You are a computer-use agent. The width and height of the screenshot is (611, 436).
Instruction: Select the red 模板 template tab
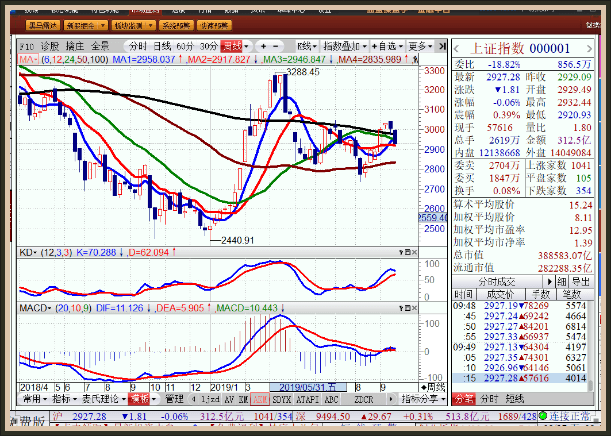[140, 399]
